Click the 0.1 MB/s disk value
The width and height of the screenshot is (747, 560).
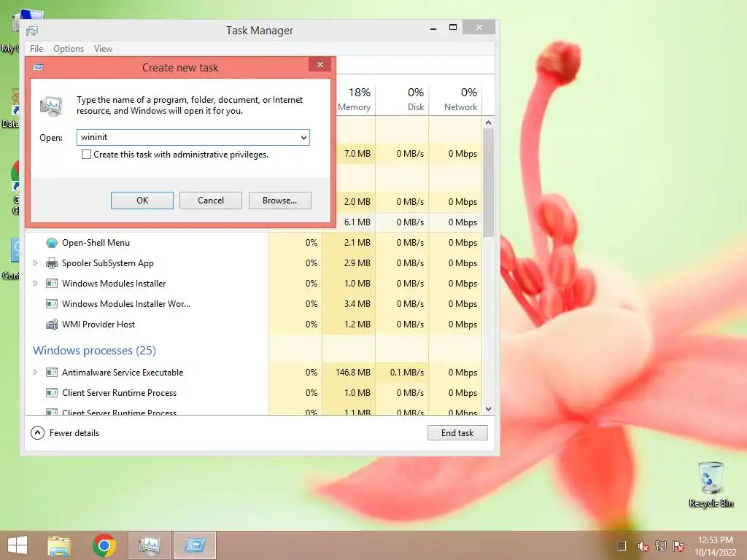click(407, 373)
